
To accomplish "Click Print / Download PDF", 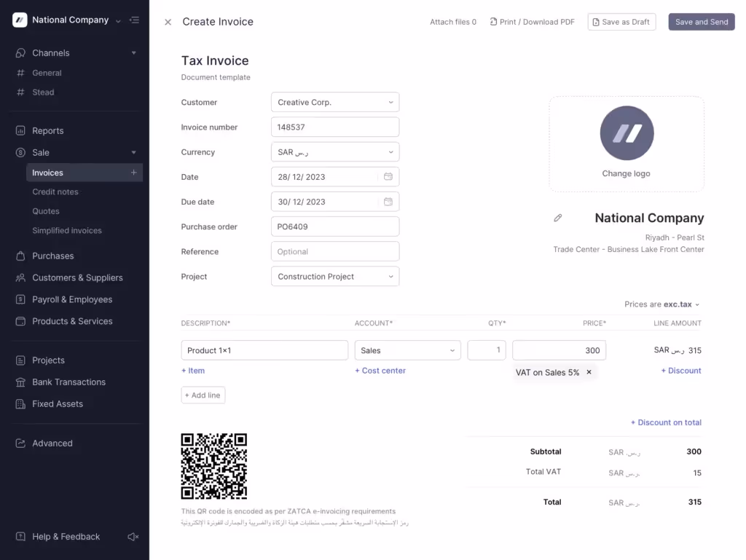I will click(x=533, y=22).
